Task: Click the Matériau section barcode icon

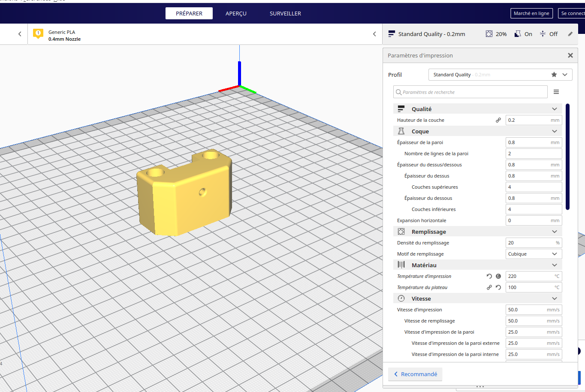Action: 401,265
